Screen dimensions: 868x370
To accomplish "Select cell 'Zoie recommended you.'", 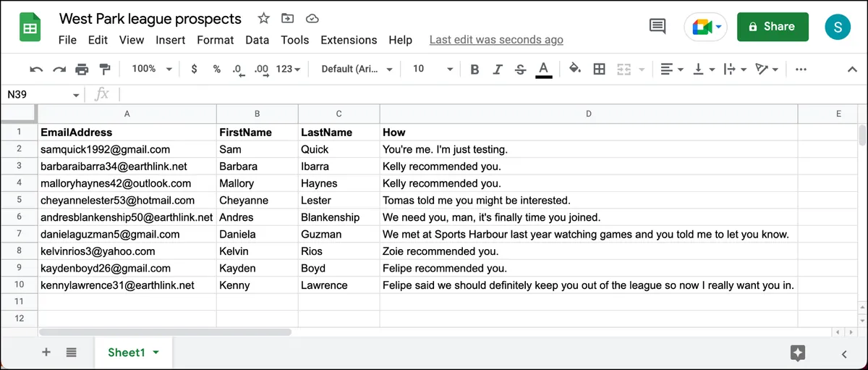I will coord(589,251).
